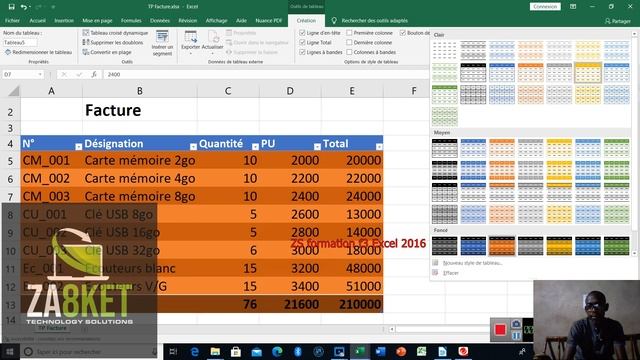The width and height of the screenshot is (640, 360).
Task: Undo the last action
Action: coord(24,7)
